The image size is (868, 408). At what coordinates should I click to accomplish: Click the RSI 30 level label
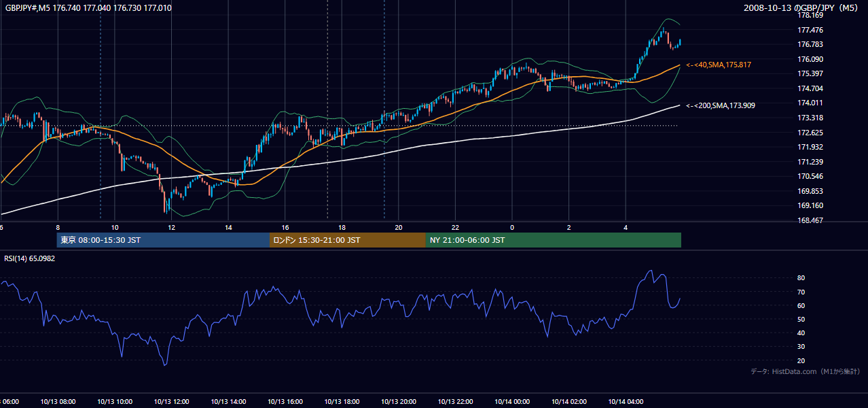tap(801, 347)
